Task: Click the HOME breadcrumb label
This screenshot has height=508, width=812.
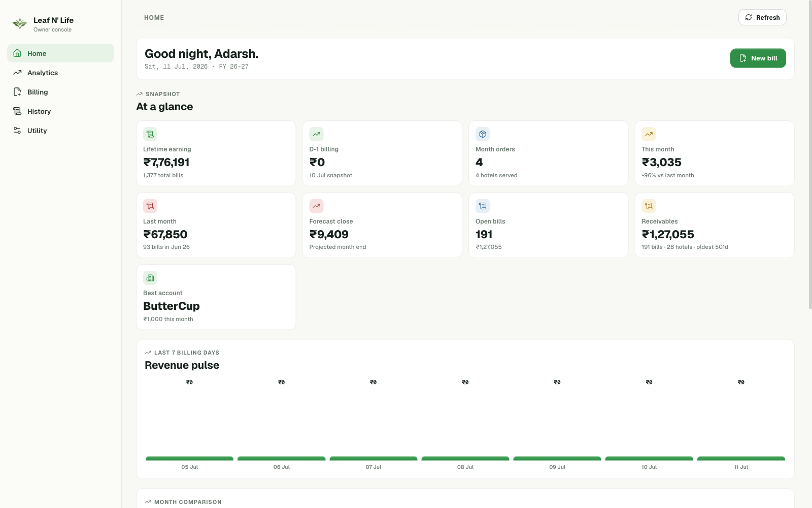Action: point(154,17)
